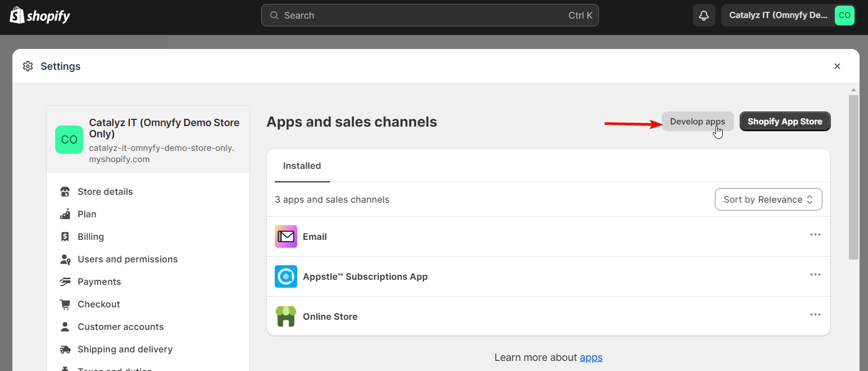Viewport: 868px width, 371px height.
Task: Select the Installed tab
Action: pos(302,166)
